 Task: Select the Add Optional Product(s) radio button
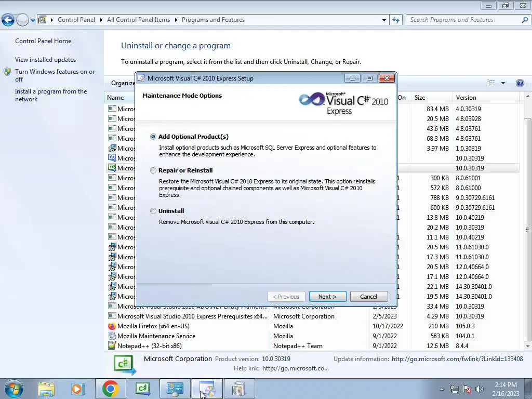(153, 137)
